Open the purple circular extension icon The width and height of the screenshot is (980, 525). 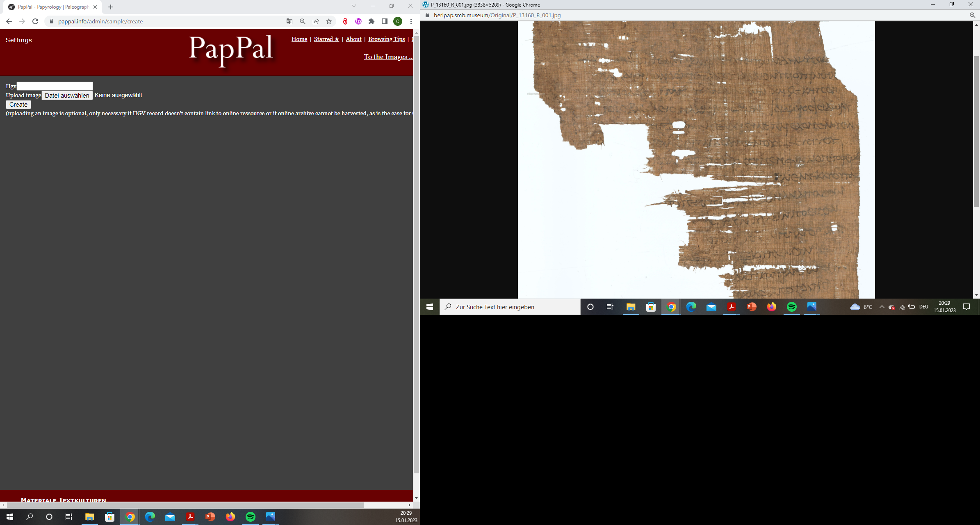pos(358,21)
